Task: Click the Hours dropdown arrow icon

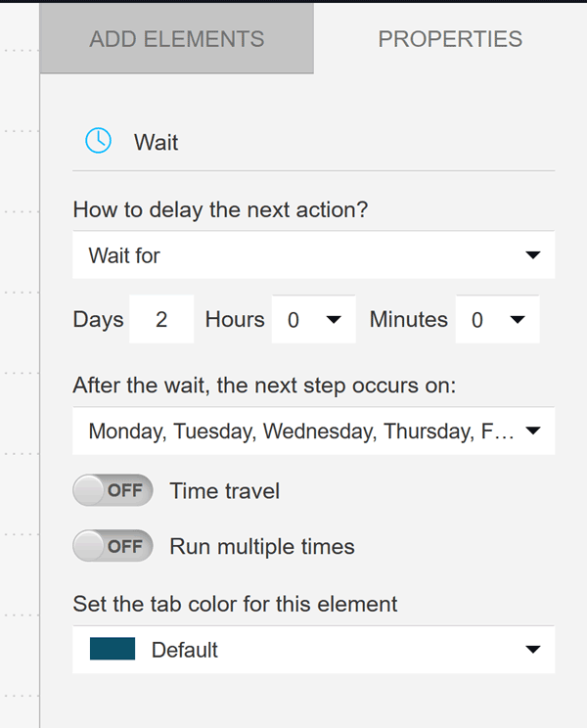Action: click(334, 320)
